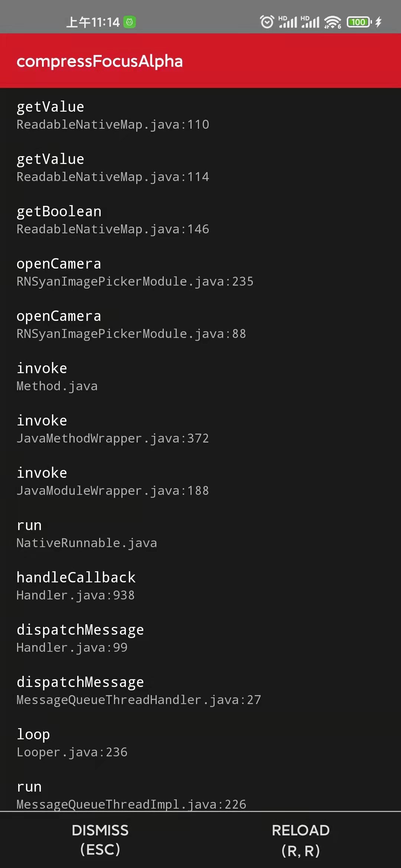This screenshot has height=868, width=401.
Task: Open handleCallback at Handler.java:938
Action: [x=76, y=585]
